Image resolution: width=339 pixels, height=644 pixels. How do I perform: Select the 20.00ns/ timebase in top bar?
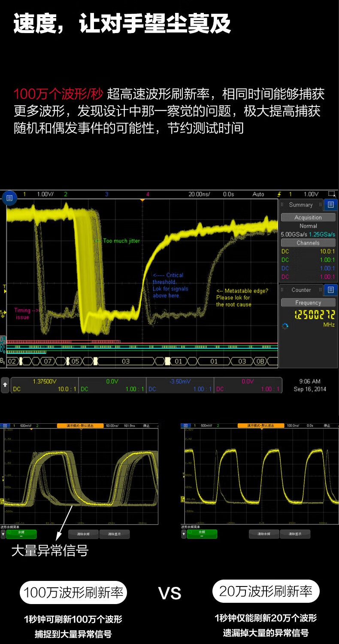199,194
